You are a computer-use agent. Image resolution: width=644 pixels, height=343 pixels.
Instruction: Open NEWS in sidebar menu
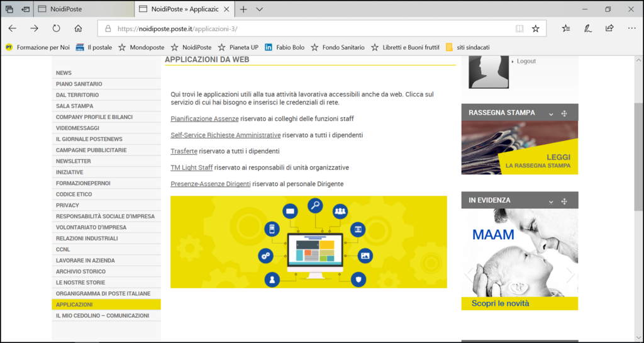pyautogui.click(x=106, y=73)
